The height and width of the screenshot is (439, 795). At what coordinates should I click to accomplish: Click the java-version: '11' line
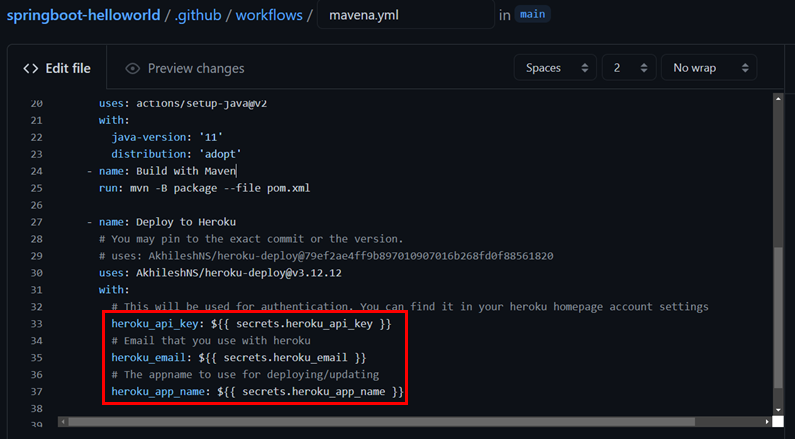point(167,137)
